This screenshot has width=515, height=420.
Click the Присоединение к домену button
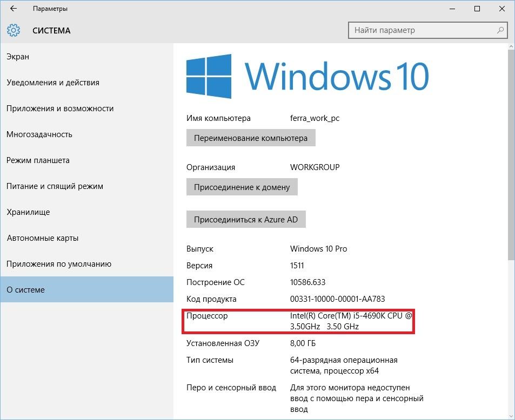pos(242,187)
